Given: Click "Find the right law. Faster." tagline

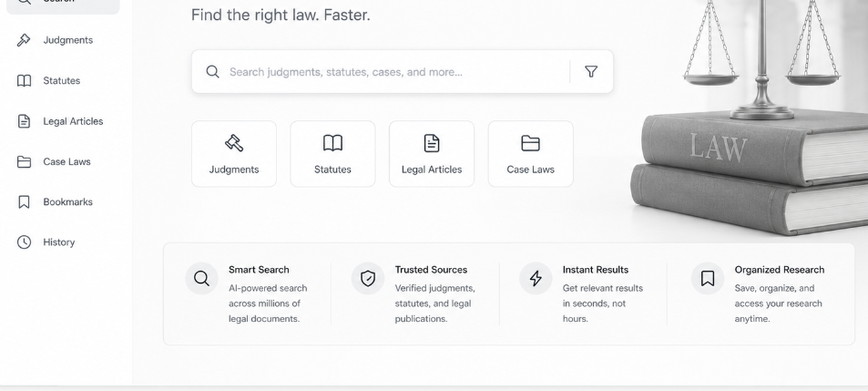Looking at the screenshot, I should [281, 15].
